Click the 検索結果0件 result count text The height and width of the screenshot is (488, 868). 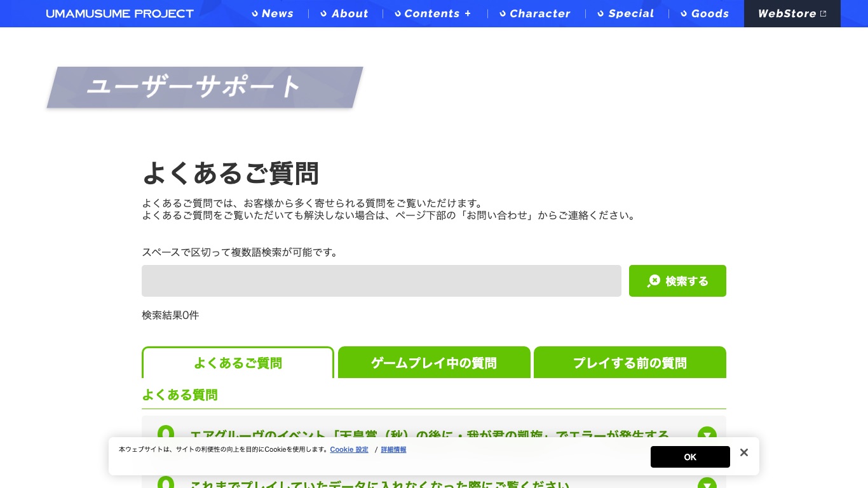point(170,315)
